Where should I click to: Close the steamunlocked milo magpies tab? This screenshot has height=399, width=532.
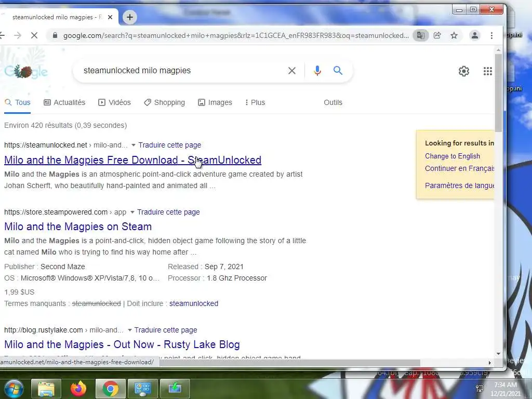point(110,17)
